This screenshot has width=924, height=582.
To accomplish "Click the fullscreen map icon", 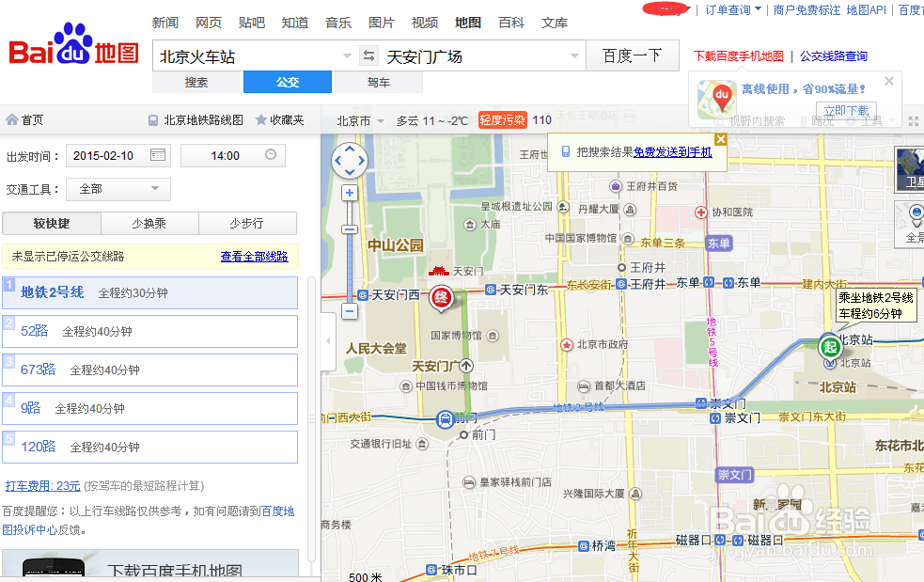I will [x=914, y=121].
